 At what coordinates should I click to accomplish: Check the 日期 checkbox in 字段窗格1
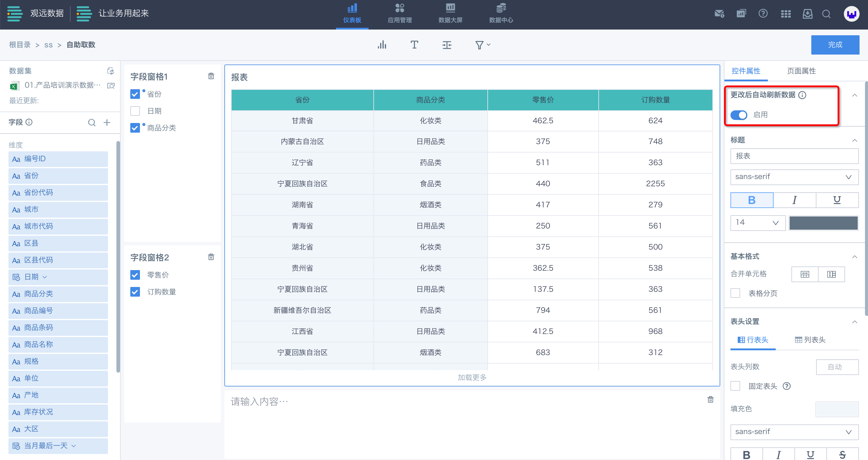tap(135, 111)
